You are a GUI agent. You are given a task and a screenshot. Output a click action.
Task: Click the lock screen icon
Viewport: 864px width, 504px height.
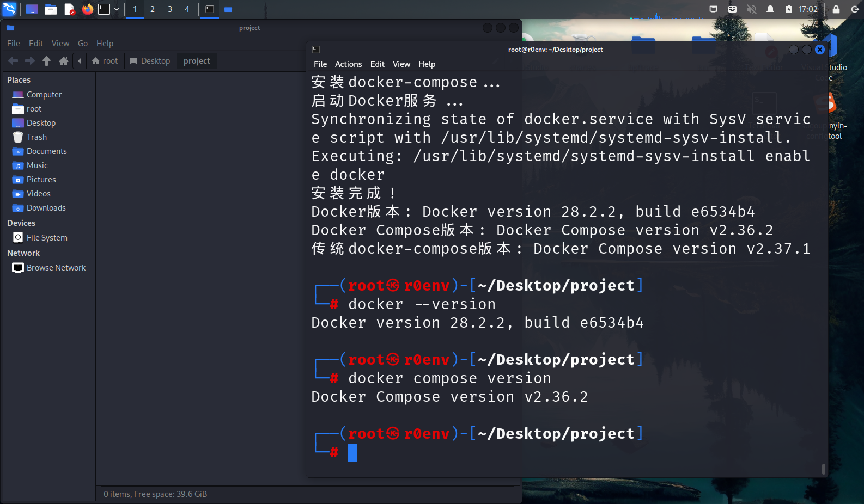pos(836,9)
